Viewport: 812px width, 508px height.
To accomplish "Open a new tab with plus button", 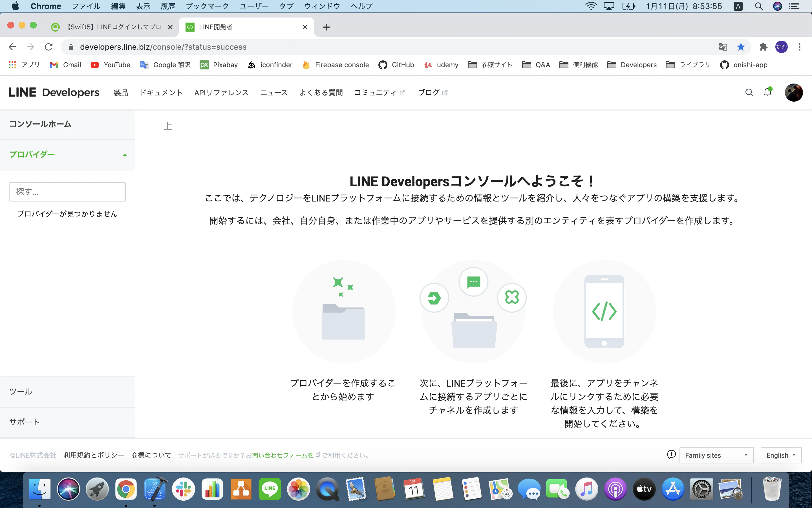I will click(326, 27).
